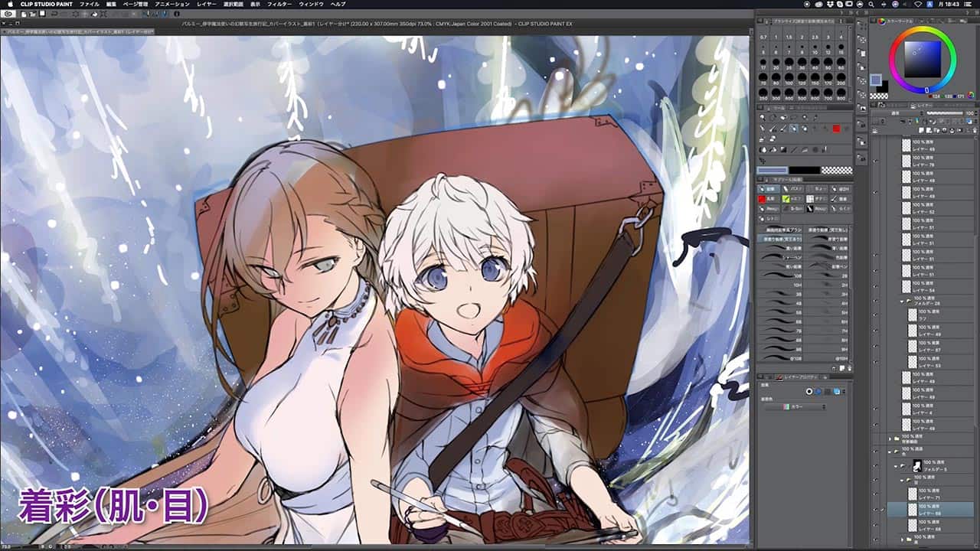
Task: Hide the レイヤー 66 layer
Action: 875,525
